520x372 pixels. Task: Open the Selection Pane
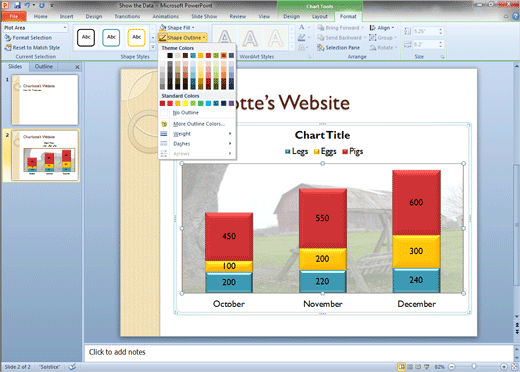[339, 48]
